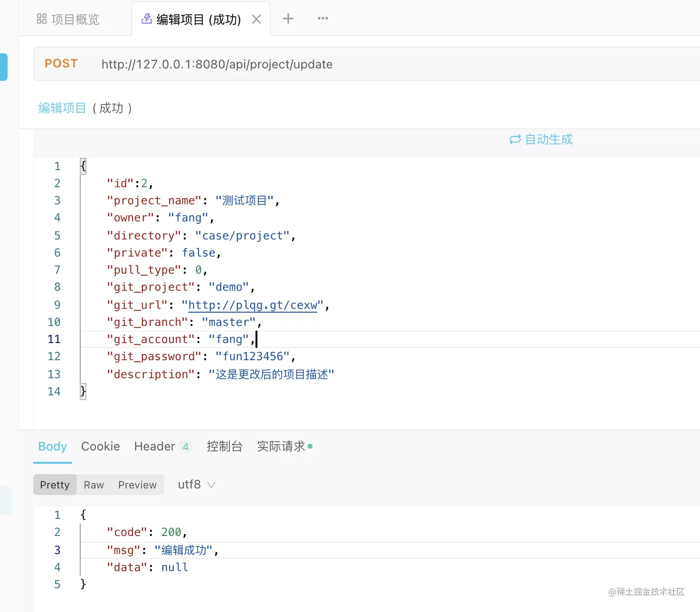Click line number 11 in request editor
The width and height of the screenshot is (700, 612).
point(54,339)
